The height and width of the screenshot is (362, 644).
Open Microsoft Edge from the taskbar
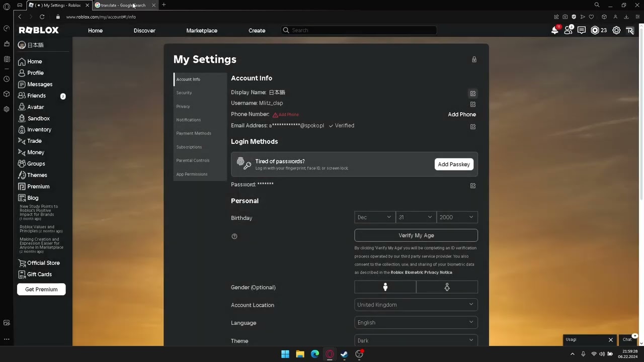(x=315, y=354)
